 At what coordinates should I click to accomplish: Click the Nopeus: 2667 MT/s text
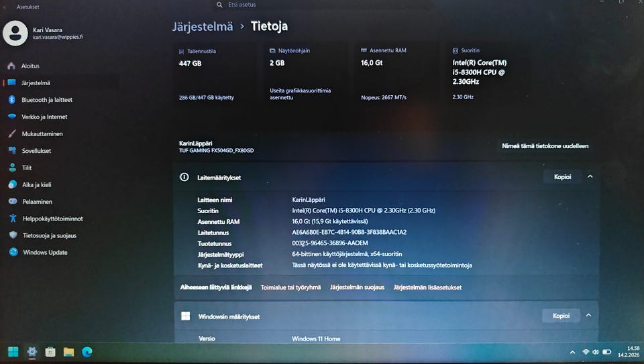[384, 97]
